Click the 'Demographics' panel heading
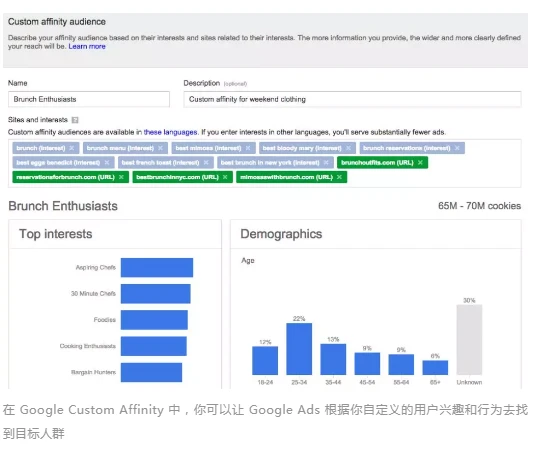This screenshot has height=450, width=539. point(281,234)
